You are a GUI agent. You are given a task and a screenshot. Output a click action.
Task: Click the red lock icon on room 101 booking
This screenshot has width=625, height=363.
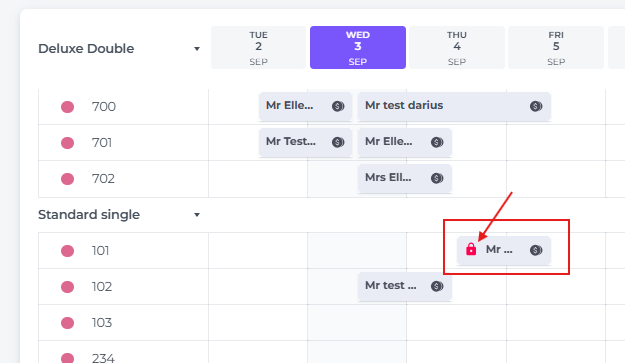click(471, 249)
